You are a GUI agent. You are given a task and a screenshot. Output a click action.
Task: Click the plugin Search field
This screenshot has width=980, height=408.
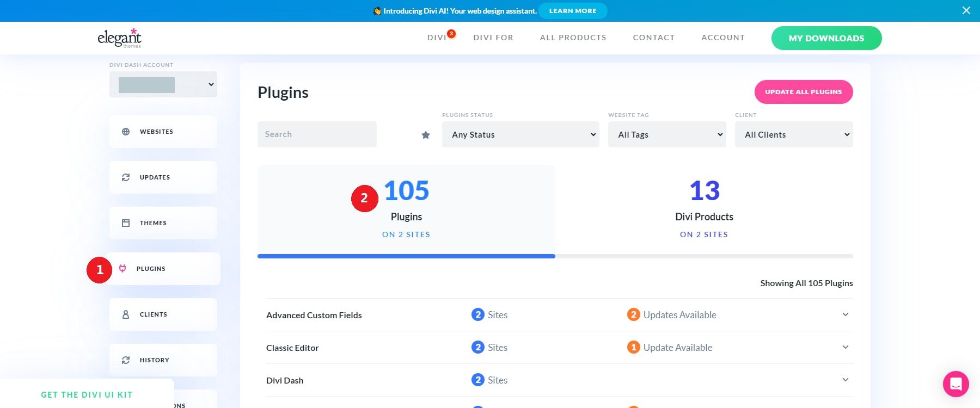click(316, 134)
